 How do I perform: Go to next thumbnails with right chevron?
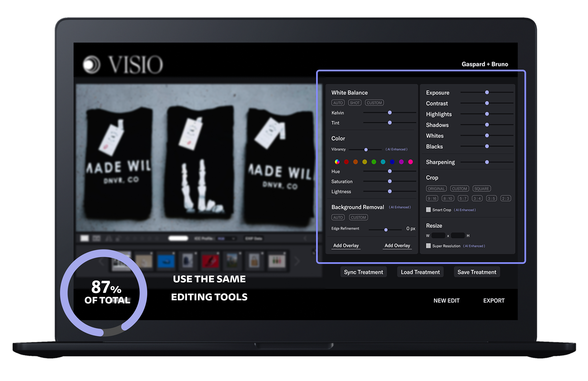(x=297, y=261)
